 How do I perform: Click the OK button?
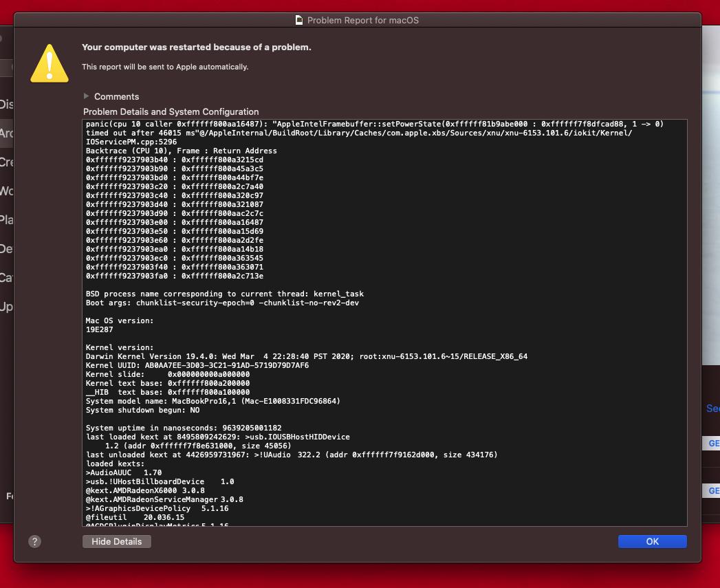[652, 542]
